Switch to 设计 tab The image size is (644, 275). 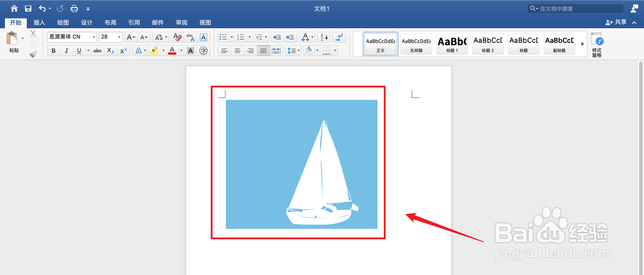(x=87, y=23)
